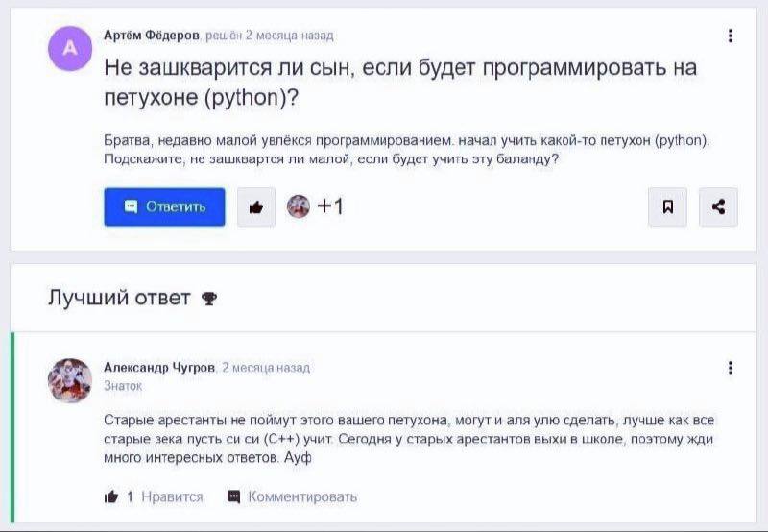Click the trophy icon near Лучший ответ
The height and width of the screenshot is (532, 768).
(x=209, y=299)
